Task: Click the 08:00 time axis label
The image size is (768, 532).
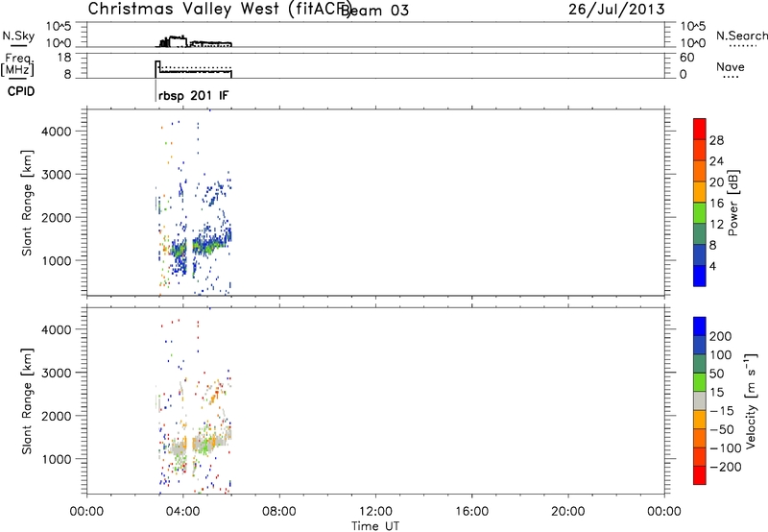Action: coord(279,512)
